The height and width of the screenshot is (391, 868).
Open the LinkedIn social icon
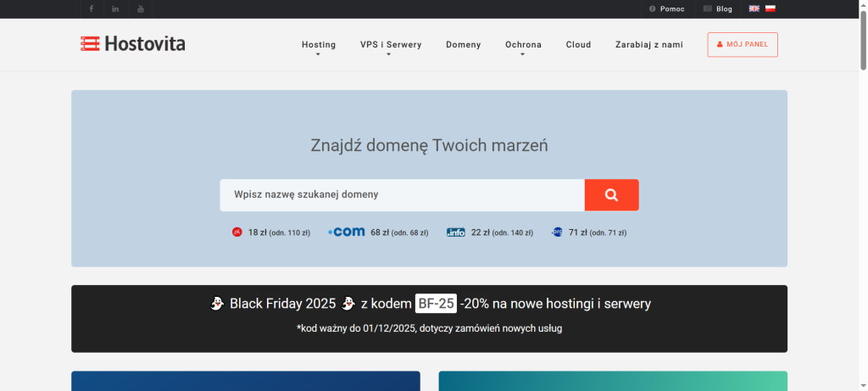coord(116,8)
